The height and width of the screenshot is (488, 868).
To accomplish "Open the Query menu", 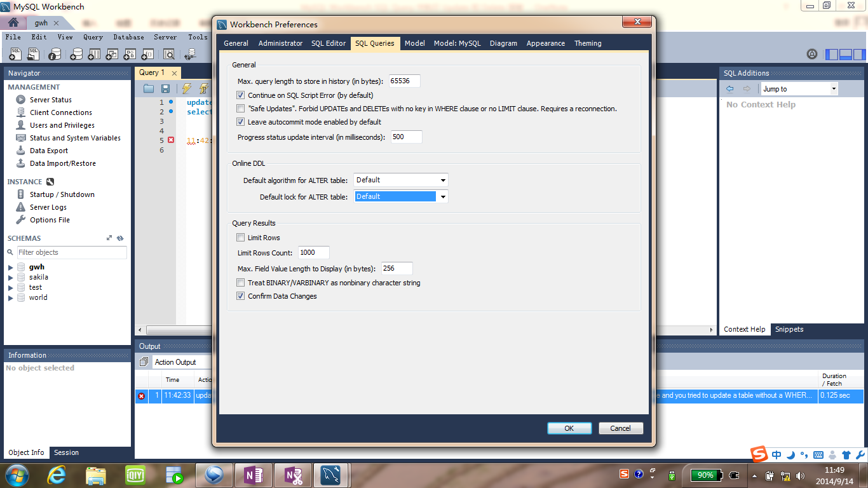I will tap(93, 37).
